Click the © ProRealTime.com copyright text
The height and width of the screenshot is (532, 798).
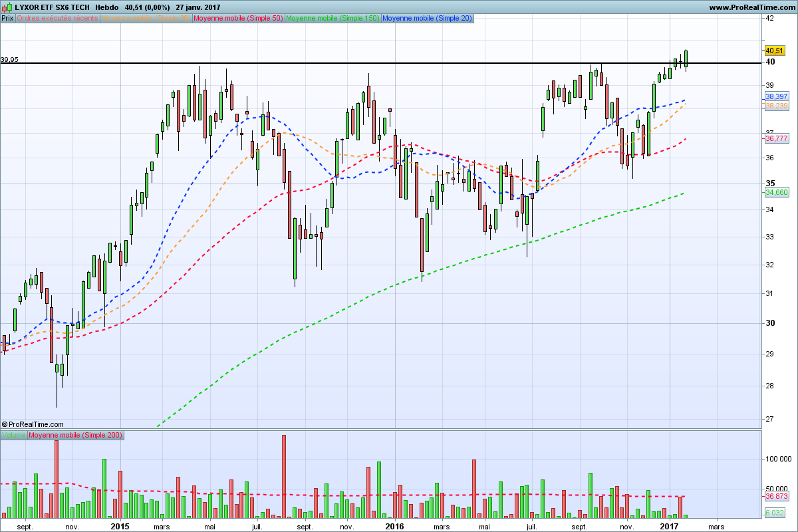coord(33,424)
